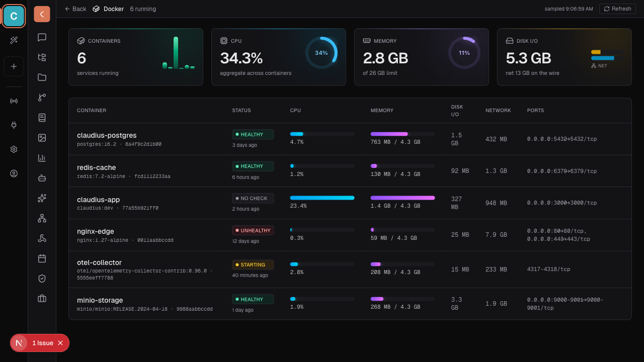Screen dimensions: 644x362
Task: Open the webhook icon
Action: click(x=42, y=238)
